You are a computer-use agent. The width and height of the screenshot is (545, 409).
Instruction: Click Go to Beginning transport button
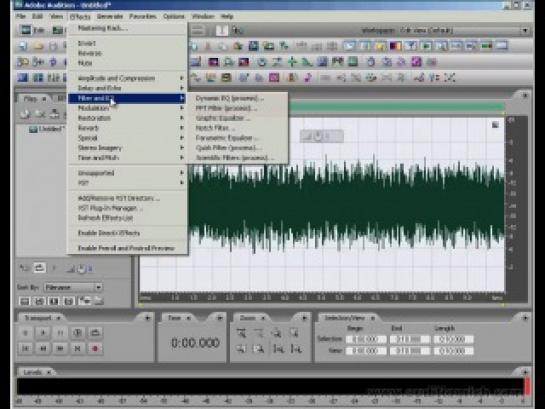tap(25, 348)
